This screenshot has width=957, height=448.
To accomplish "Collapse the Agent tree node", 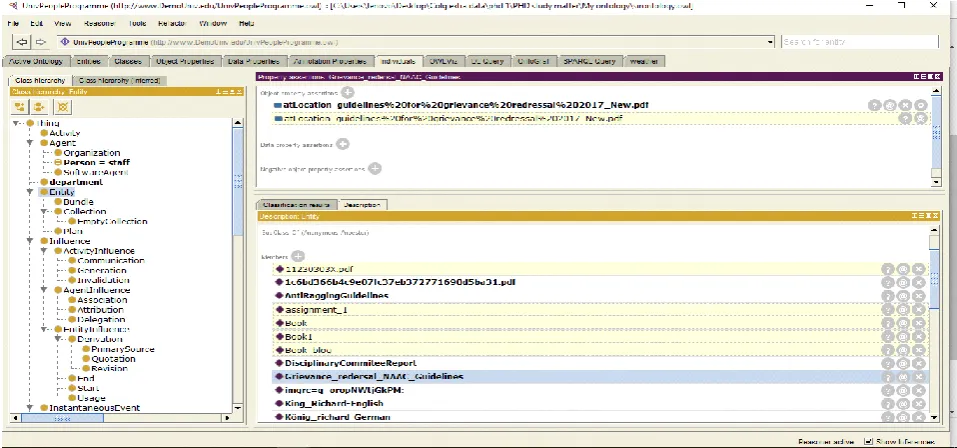I will coord(30,143).
